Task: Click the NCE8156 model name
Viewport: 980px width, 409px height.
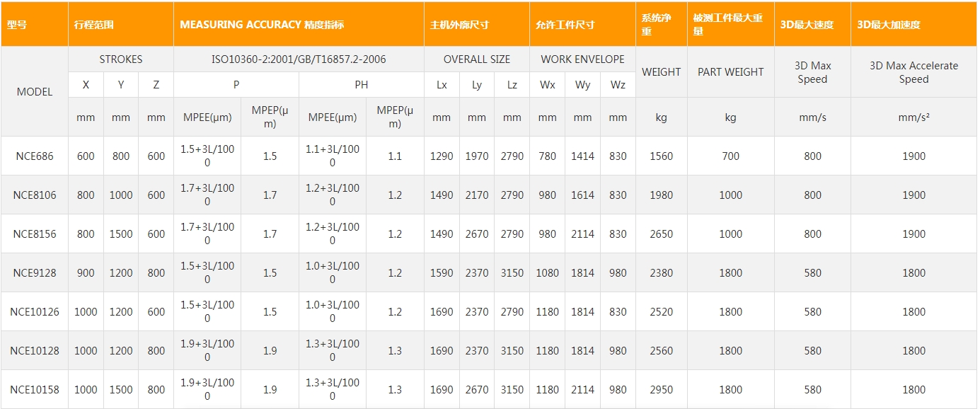Action: pos(34,234)
